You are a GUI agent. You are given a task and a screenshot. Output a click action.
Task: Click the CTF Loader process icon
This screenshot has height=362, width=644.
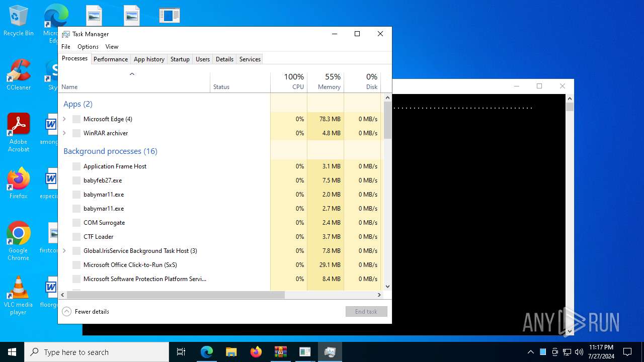(x=76, y=237)
